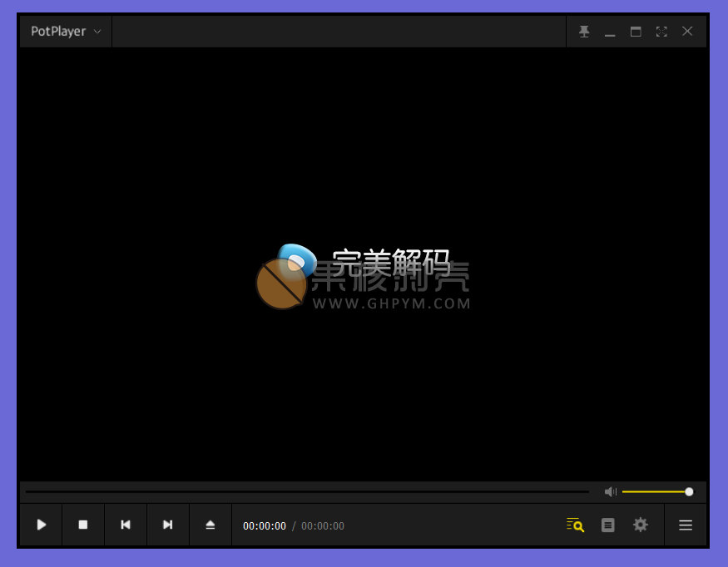728x567 pixels.
Task: Click the open media eject icon
Action: 210,525
